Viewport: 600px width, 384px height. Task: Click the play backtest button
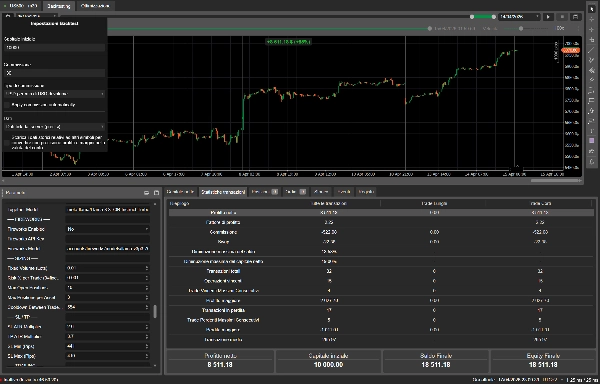click(548, 17)
